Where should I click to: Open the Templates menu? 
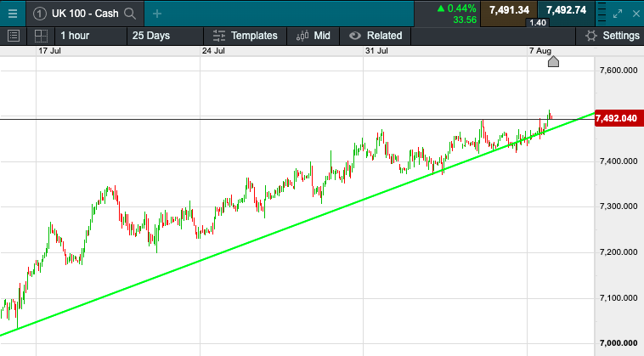[246, 36]
